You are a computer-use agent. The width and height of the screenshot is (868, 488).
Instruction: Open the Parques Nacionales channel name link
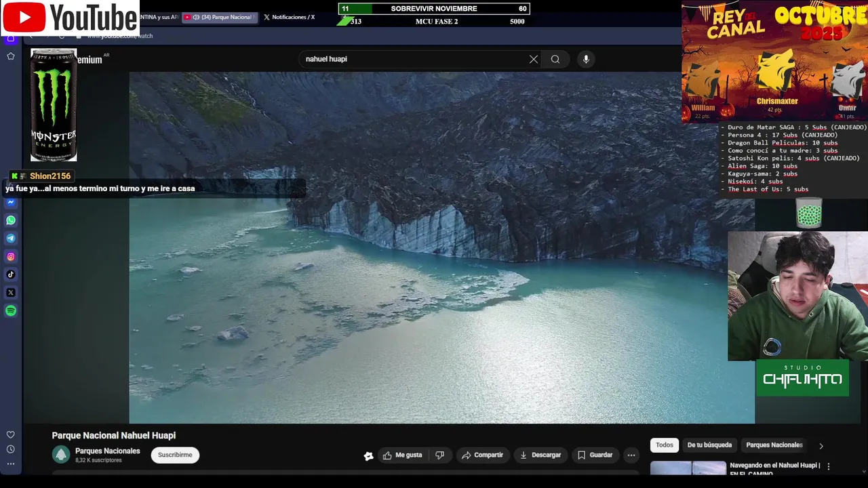107,451
